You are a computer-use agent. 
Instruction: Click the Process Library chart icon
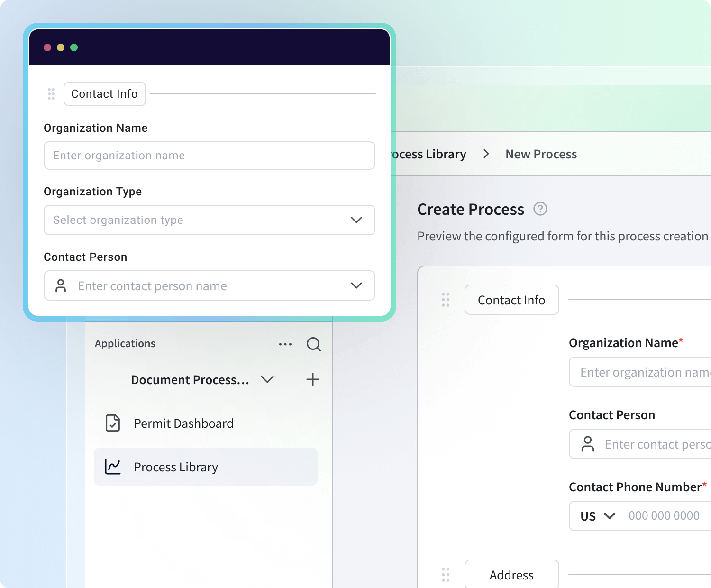(x=113, y=467)
